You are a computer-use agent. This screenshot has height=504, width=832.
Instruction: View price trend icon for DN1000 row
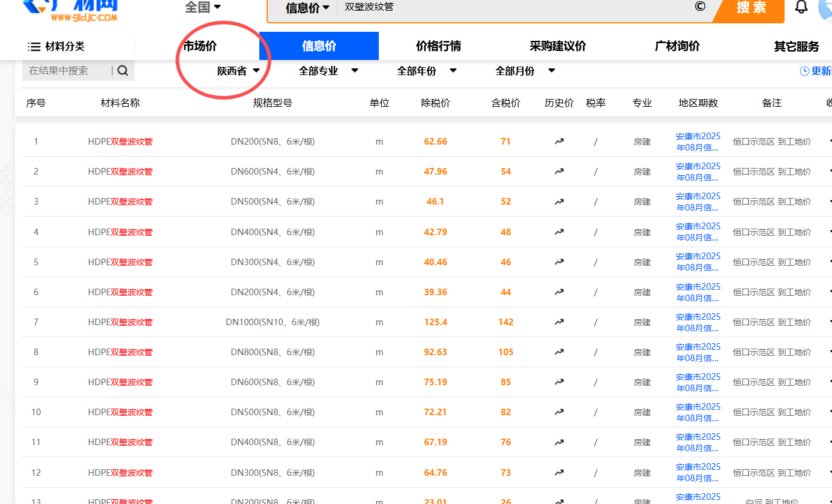(x=559, y=322)
